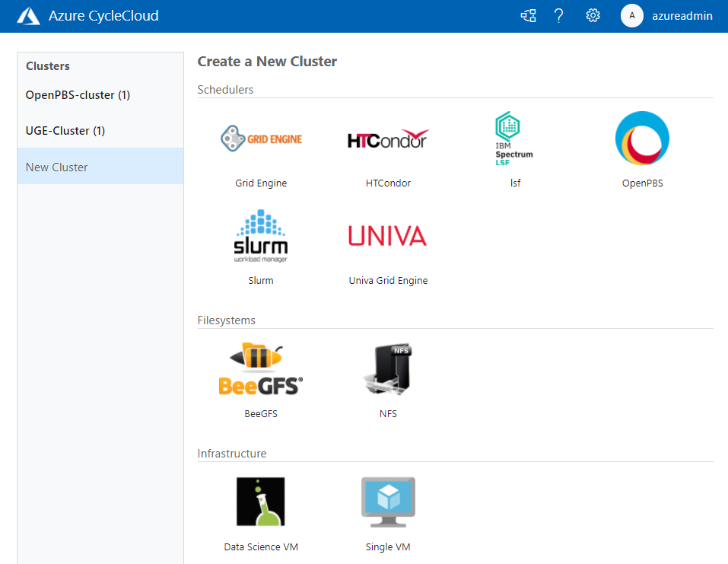728x564 pixels.
Task: Select the OpenPBS scheduler icon
Action: tap(642, 139)
